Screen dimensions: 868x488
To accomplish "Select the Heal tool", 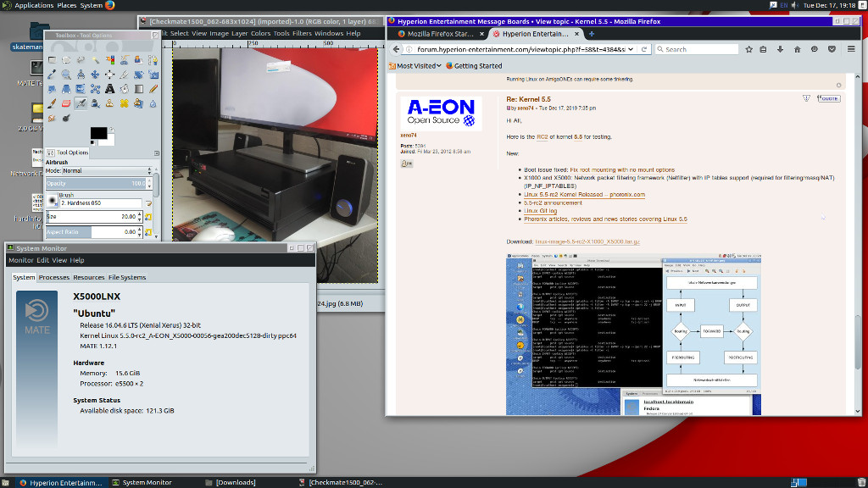I will [124, 103].
